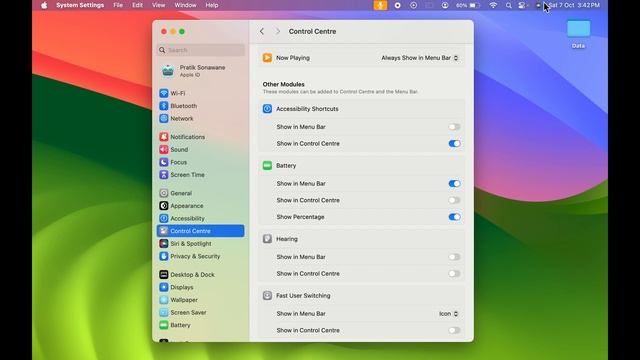Image resolution: width=640 pixels, height=360 pixels.
Task: Open Screen Saver icon in sidebar
Action: 164,313
